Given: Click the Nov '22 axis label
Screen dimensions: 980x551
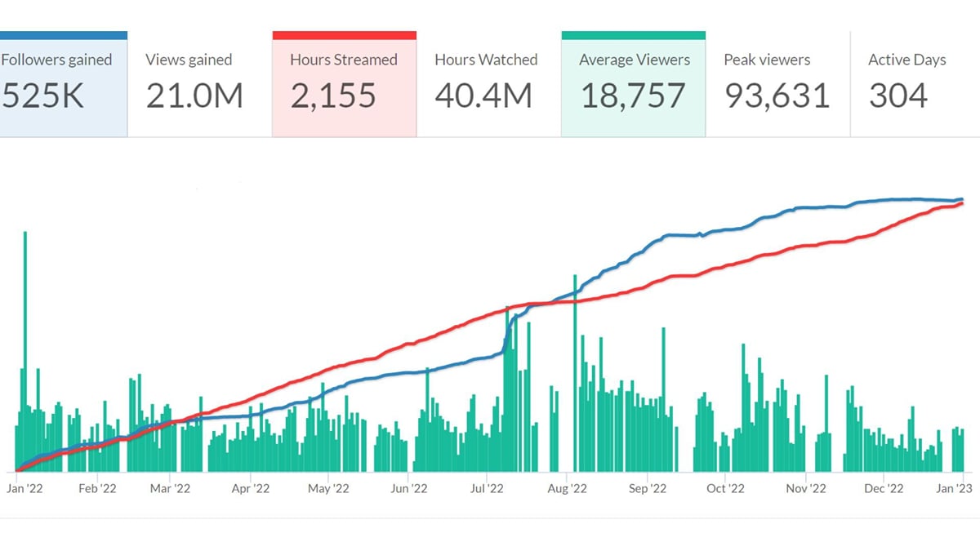Looking at the screenshot, I should [x=806, y=488].
